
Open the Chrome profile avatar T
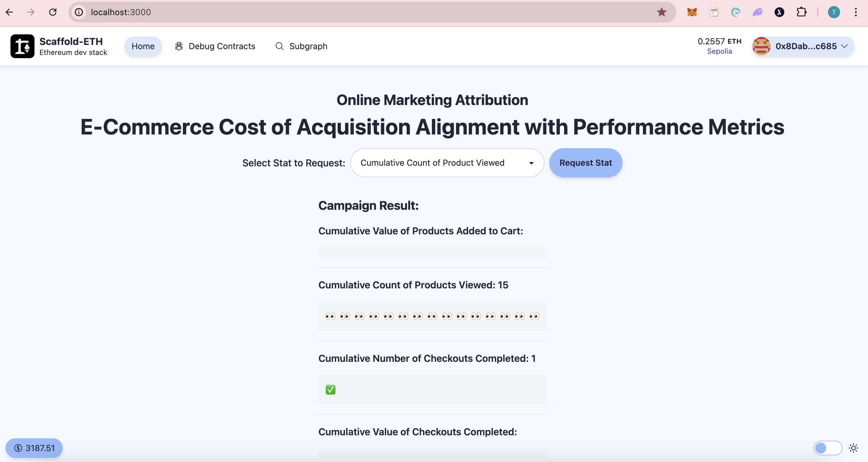click(834, 12)
